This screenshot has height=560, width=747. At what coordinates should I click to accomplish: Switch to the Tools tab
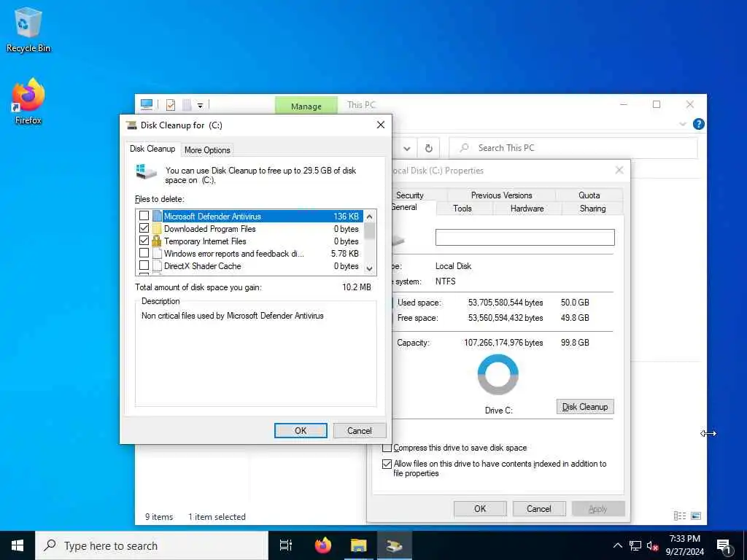point(462,209)
